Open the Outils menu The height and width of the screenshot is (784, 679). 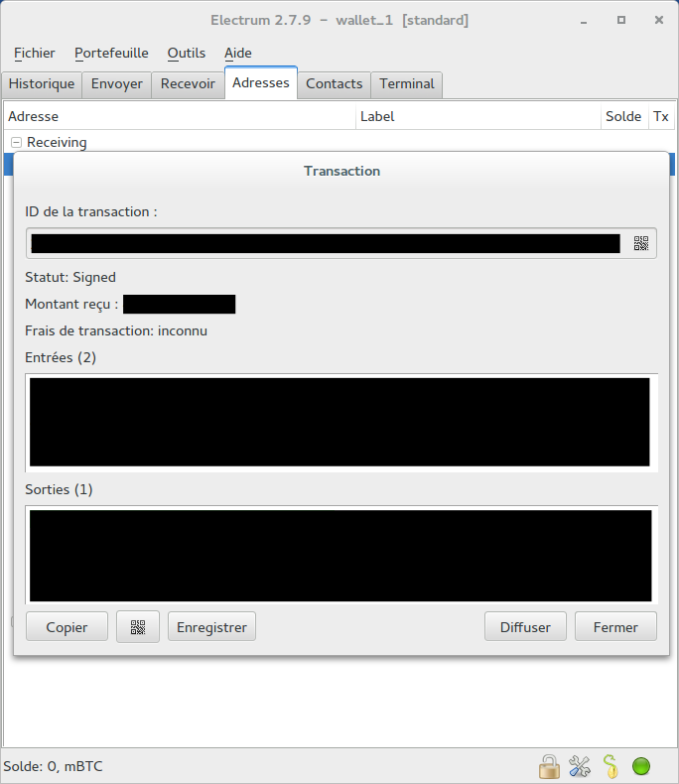click(x=187, y=53)
